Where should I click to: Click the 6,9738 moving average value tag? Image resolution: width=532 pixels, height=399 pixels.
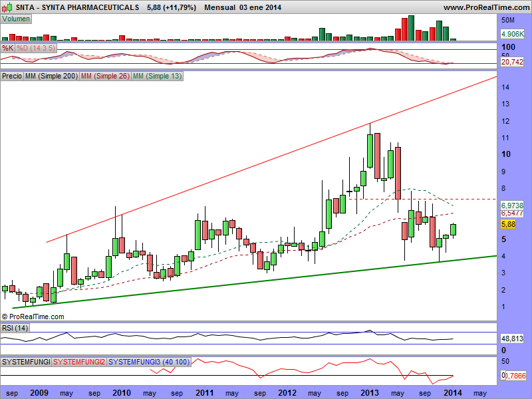click(512, 205)
